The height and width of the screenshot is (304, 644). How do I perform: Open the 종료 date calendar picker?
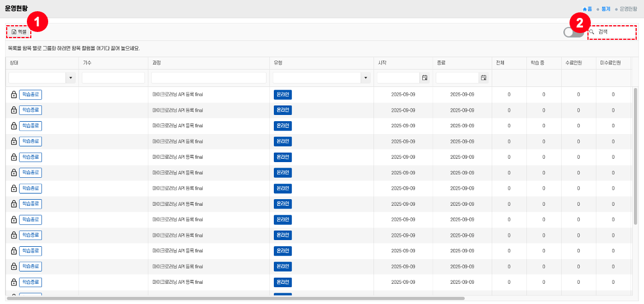tap(483, 78)
